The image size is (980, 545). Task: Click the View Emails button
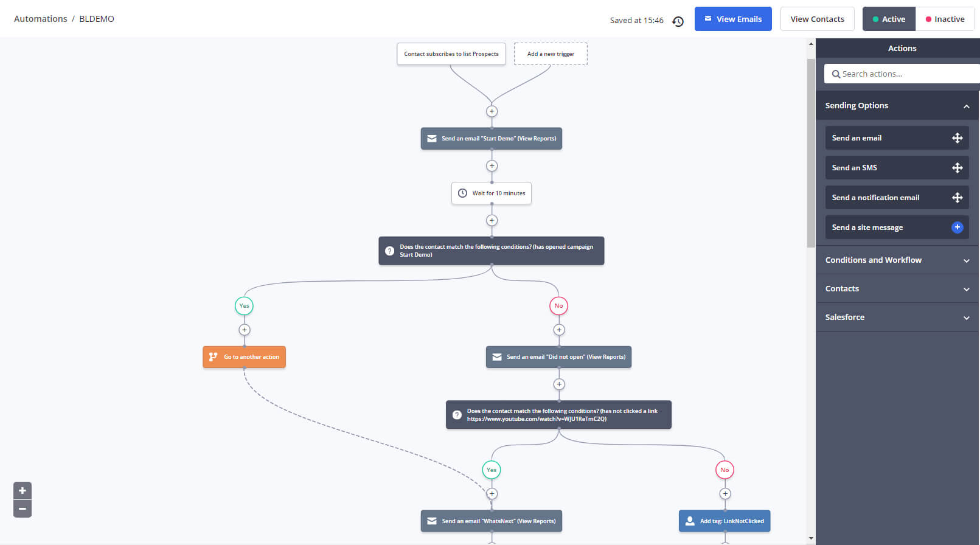tap(732, 19)
